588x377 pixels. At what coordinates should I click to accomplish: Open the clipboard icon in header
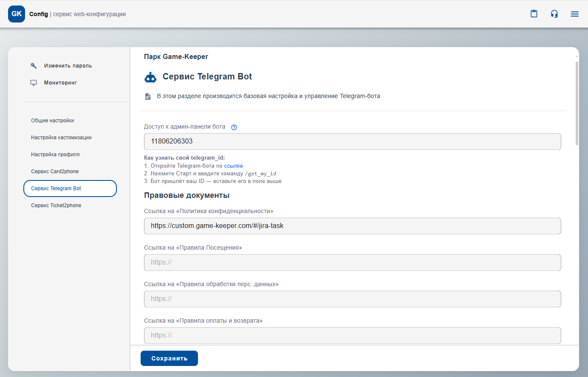click(534, 14)
